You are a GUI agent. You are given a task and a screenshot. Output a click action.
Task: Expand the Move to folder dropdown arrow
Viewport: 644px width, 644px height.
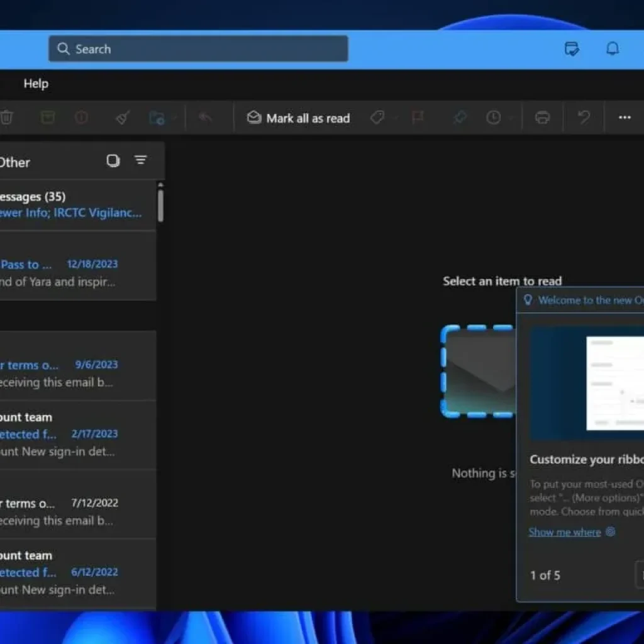coord(174,118)
